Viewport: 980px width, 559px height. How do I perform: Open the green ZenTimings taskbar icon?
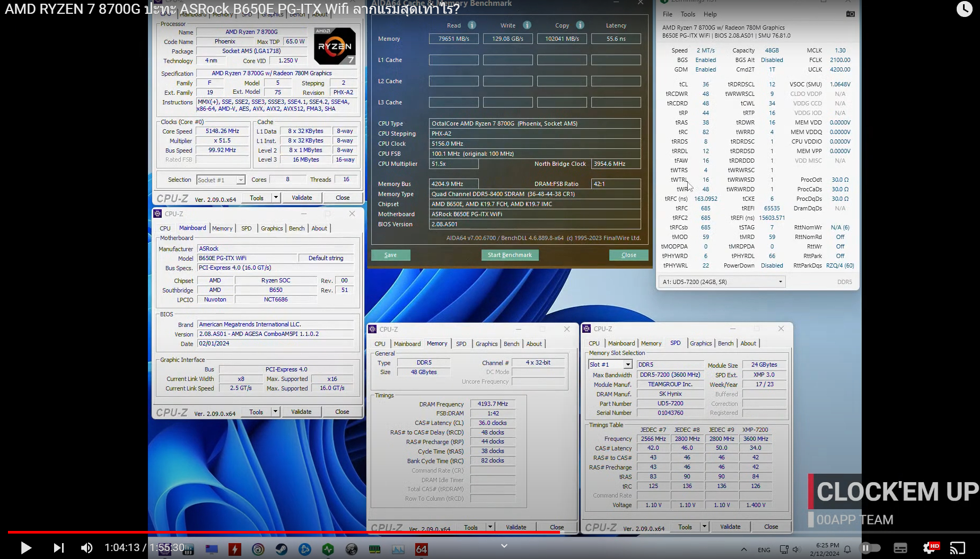pyautogui.click(x=328, y=549)
